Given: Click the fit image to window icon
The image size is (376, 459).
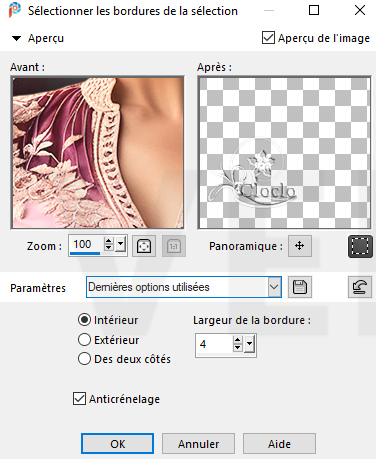Looking at the screenshot, I should coord(144,246).
